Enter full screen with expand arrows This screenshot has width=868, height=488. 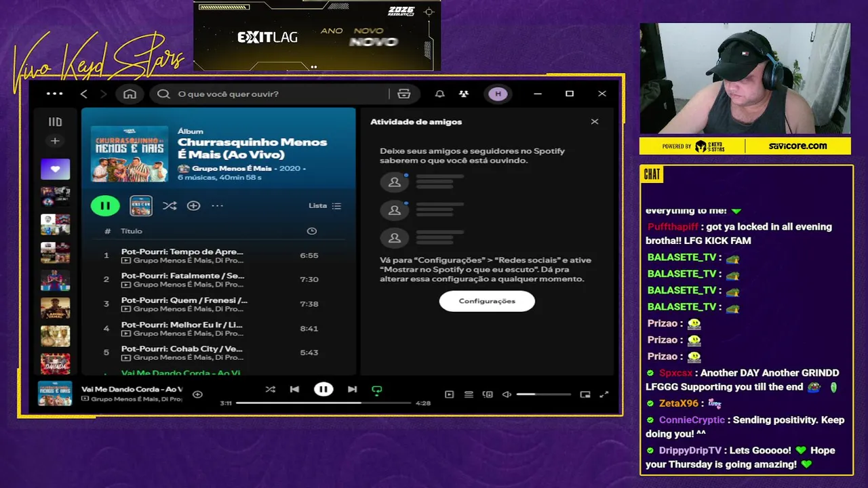604,394
